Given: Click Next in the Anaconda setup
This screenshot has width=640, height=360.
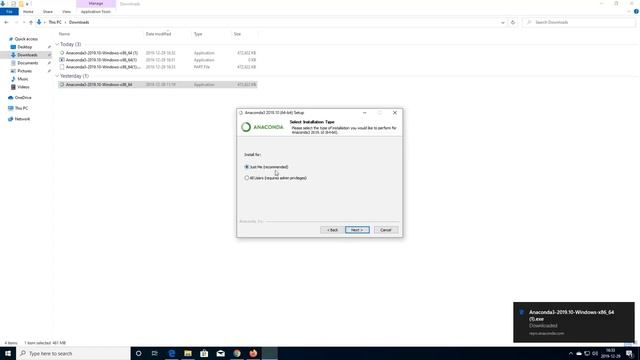Looking at the screenshot, I should 357,230.
